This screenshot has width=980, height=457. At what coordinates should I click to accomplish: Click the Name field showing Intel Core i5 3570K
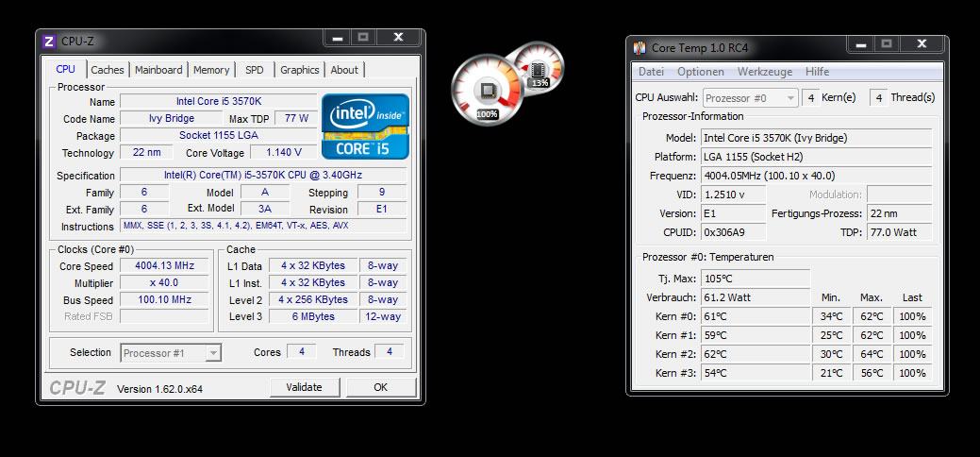(x=218, y=101)
